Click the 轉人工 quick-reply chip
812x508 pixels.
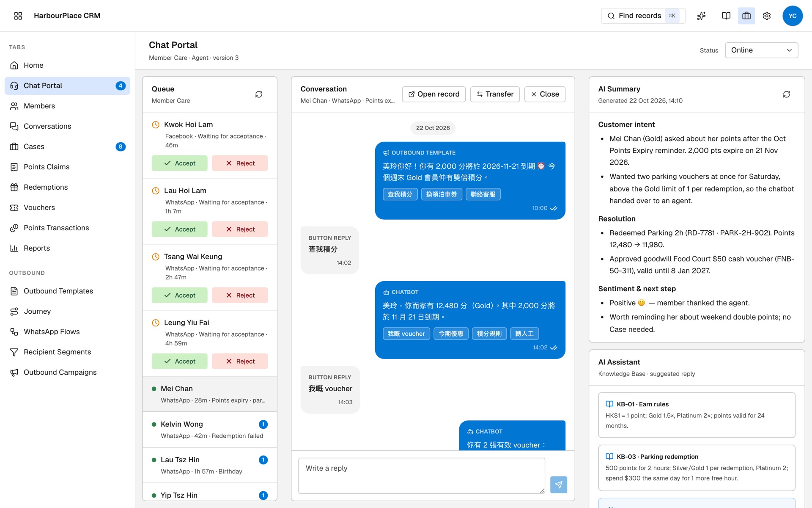tap(524, 334)
